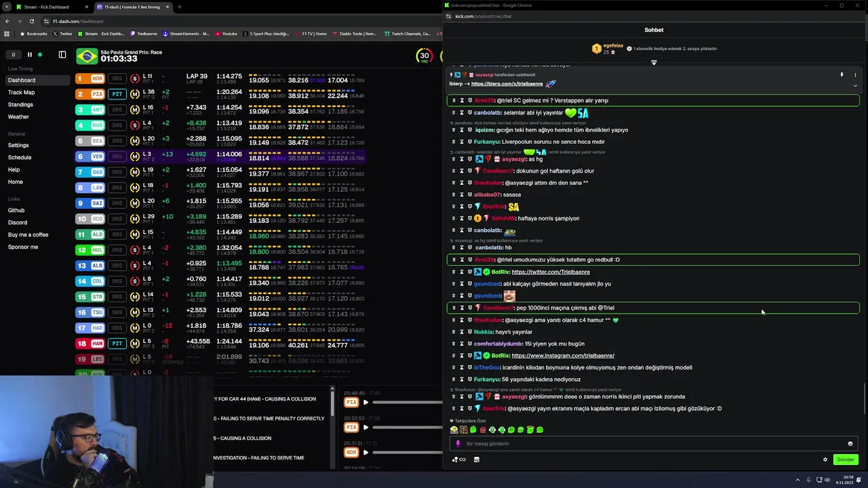Play second PIA team radio clip

click(x=366, y=428)
